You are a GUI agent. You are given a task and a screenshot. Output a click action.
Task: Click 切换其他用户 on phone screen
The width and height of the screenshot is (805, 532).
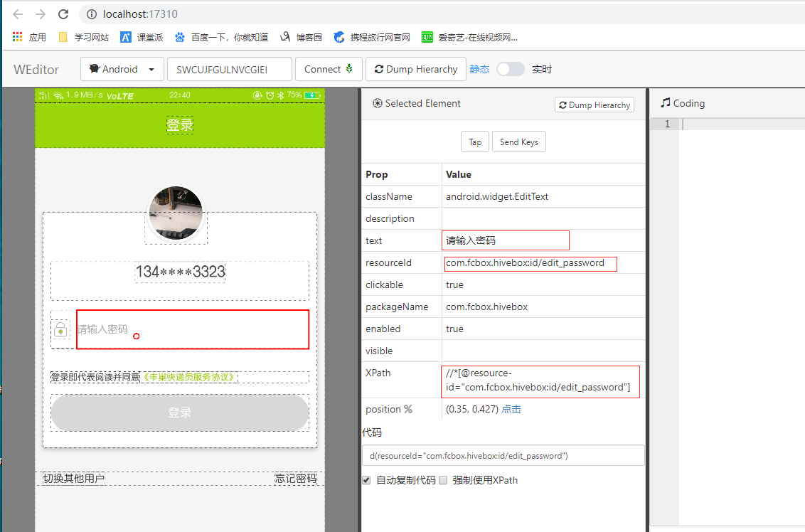click(x=73, y=479)
